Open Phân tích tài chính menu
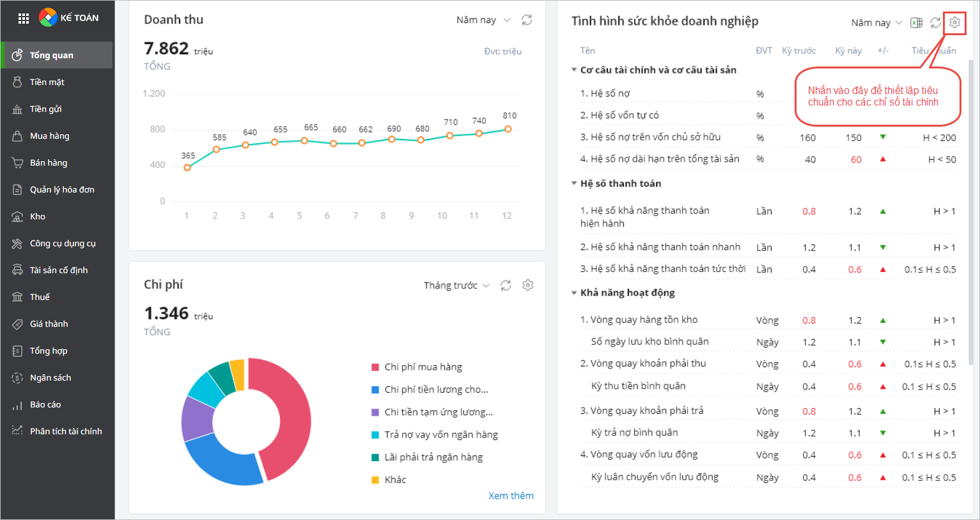 [65, 431]
